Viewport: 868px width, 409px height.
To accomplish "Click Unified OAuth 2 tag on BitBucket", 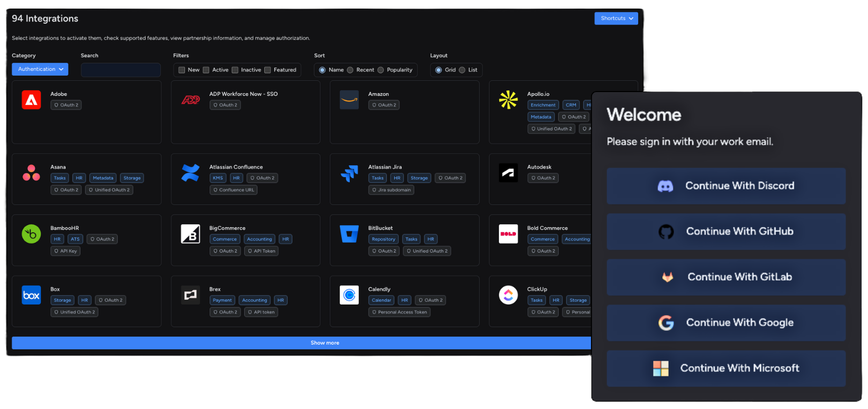I will 426,251.
